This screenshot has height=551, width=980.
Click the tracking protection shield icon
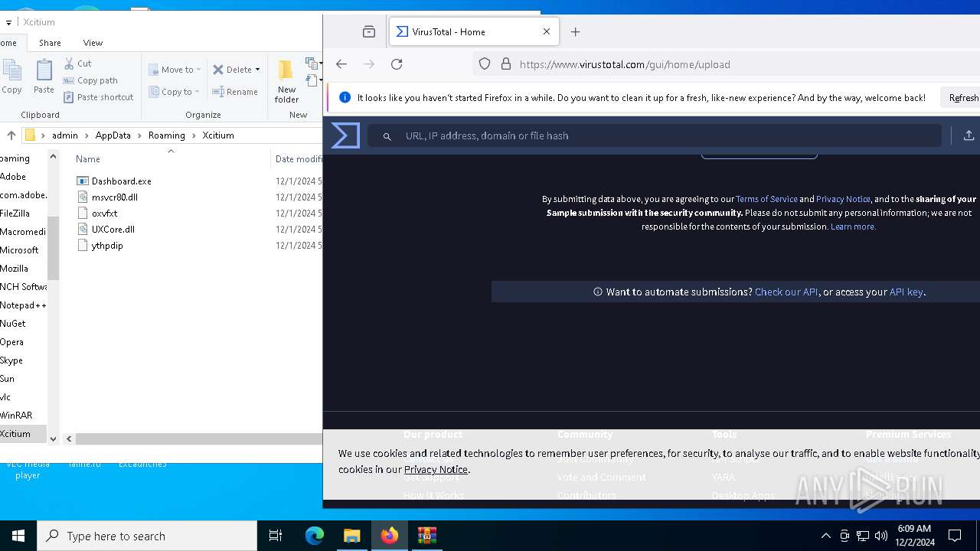(x=485, y=64)
